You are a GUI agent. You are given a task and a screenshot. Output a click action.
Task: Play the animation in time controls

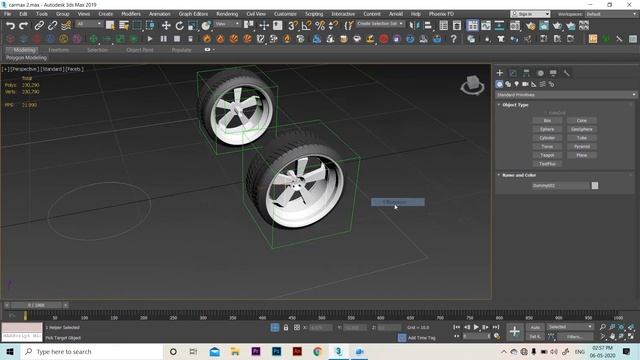[x=476, y=327]
